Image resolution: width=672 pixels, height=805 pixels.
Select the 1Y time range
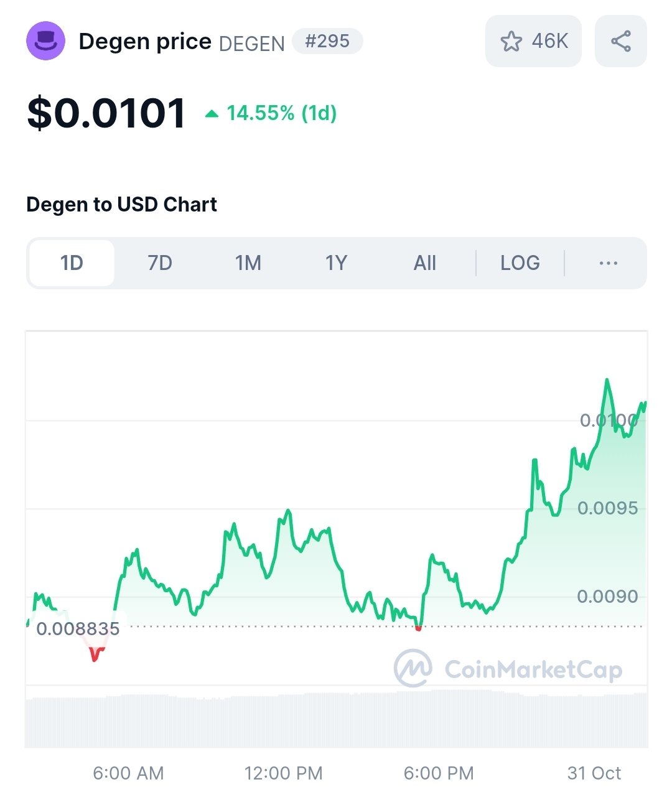click(x=336, y=263)
